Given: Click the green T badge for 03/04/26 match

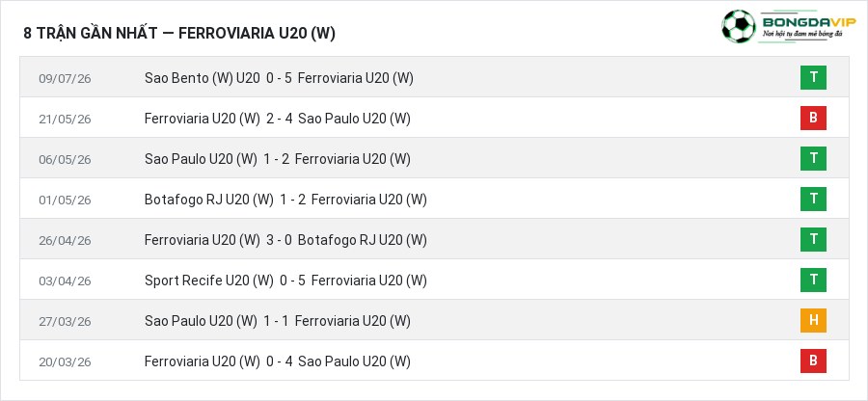Looking at the screenshot, I should (x=813, y=280).
